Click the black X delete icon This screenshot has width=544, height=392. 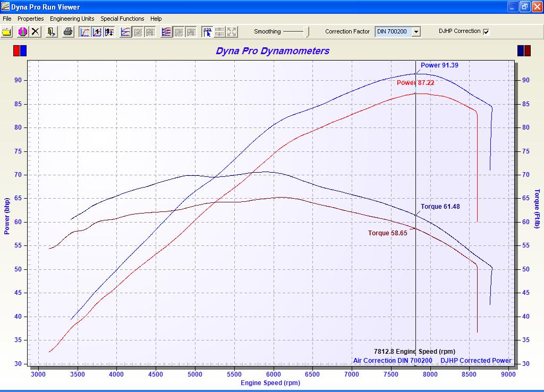click(36, 32)
